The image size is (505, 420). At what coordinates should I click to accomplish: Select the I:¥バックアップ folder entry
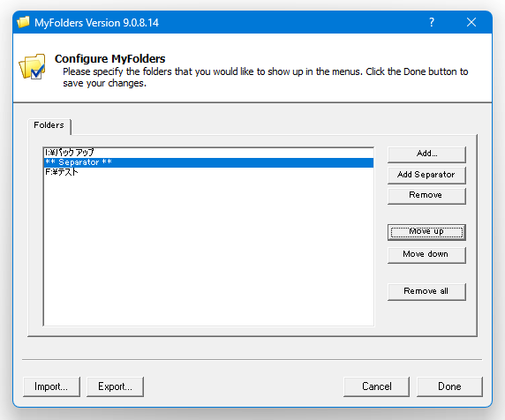[x=208, y=153]
